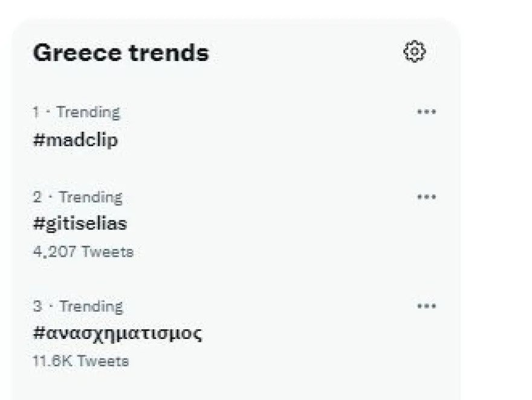Open the #madclip hashtag
Viewport: 532px width, 400px height.
(x=76, y=140)
